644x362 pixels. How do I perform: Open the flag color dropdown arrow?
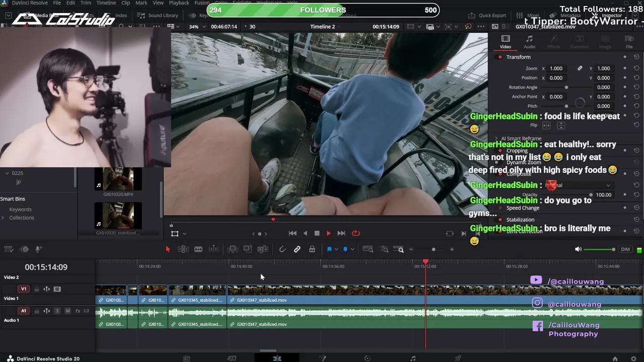pyautogui.click(x=336, y=249)
